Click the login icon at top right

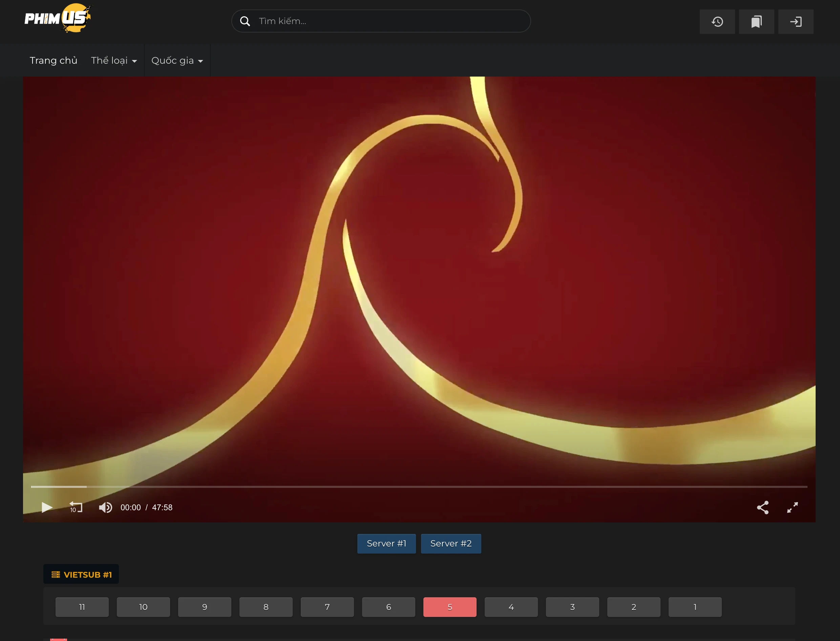[796, 21]
